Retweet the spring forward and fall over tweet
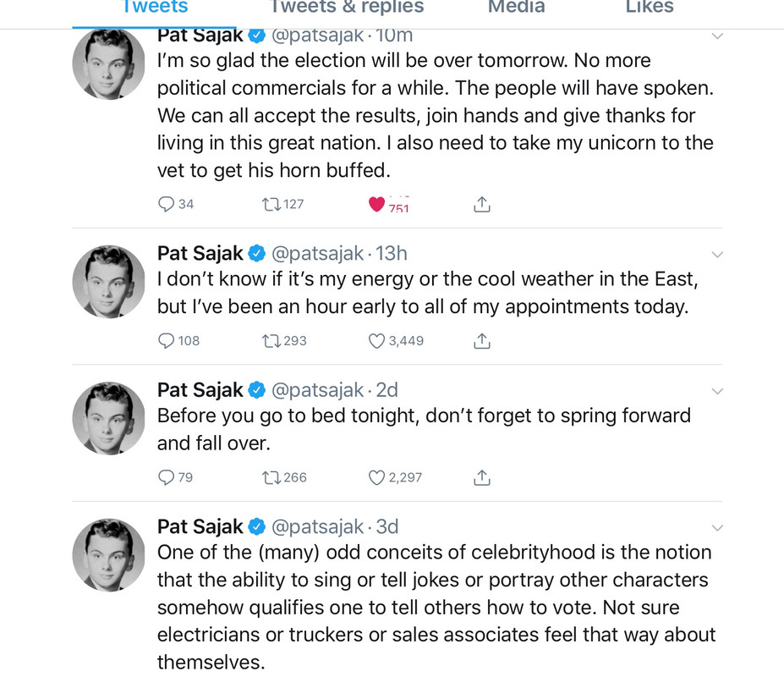Screen dimensions: 784x677 (x=272, y=478)
